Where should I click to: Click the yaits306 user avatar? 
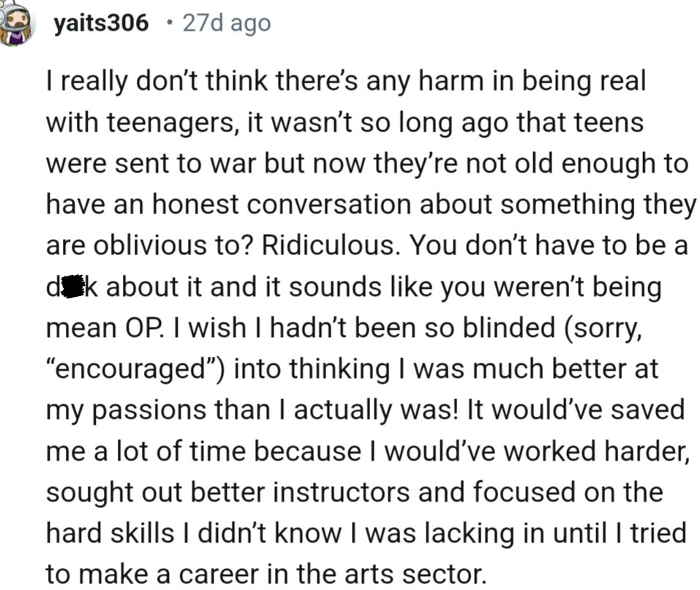coord(15,23)
